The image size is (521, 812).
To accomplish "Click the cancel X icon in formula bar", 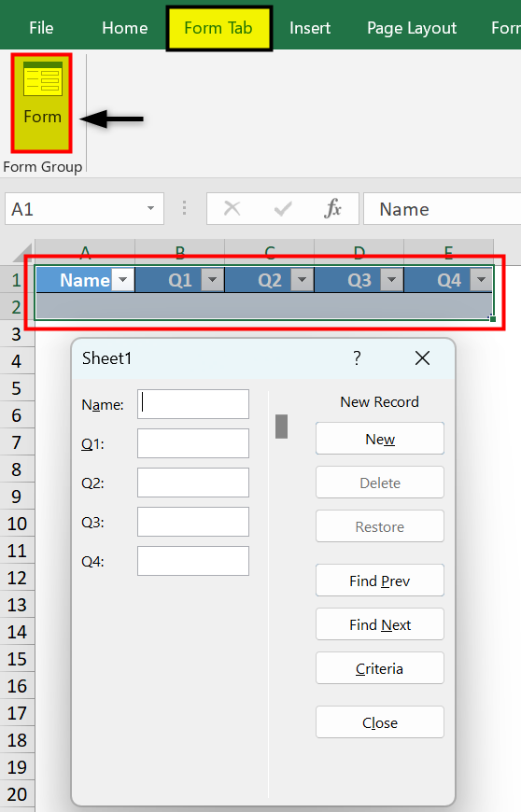I will point(232,209).
